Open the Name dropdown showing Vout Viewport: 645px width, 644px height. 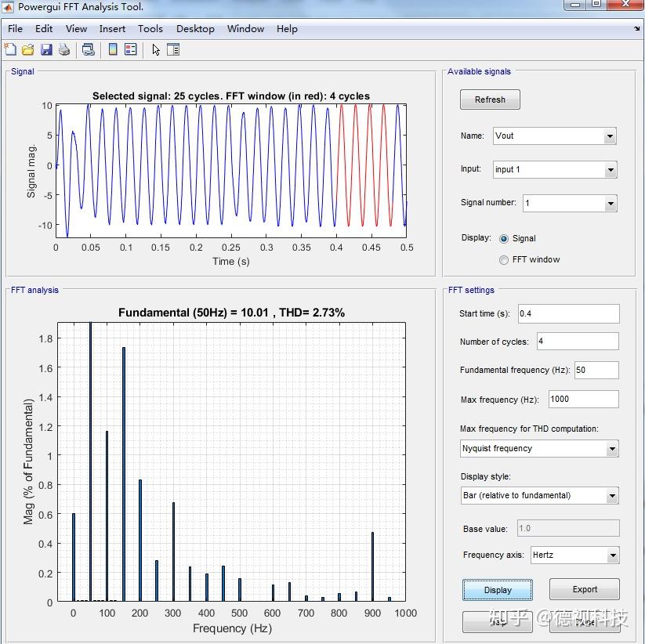pos(555,136)
